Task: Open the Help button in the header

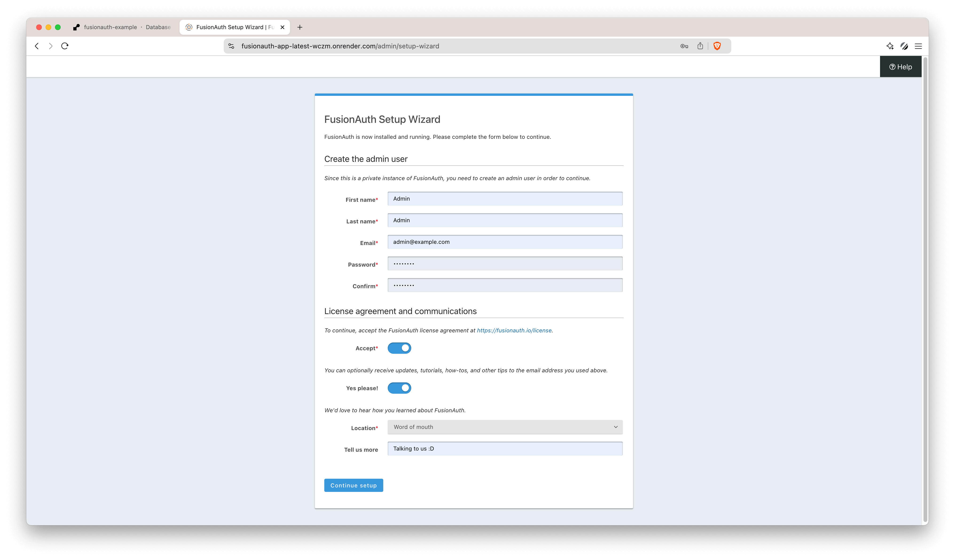Action: tap(900, 67)
